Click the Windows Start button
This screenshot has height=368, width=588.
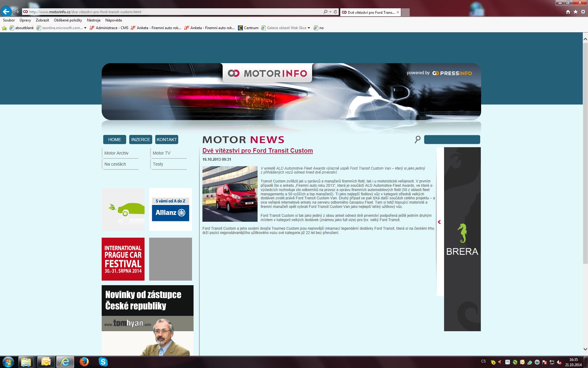(x=8, y=362)
